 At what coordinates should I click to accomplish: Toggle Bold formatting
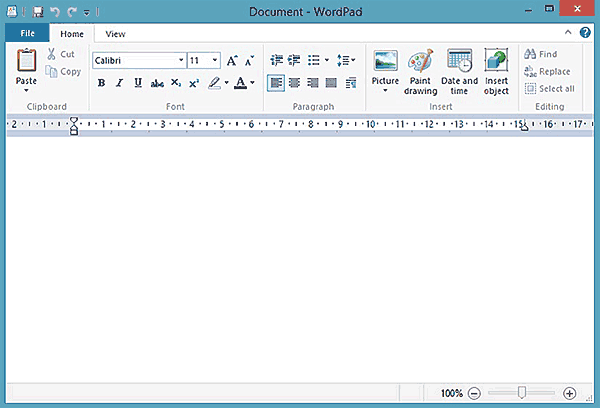tap(101, 83)
